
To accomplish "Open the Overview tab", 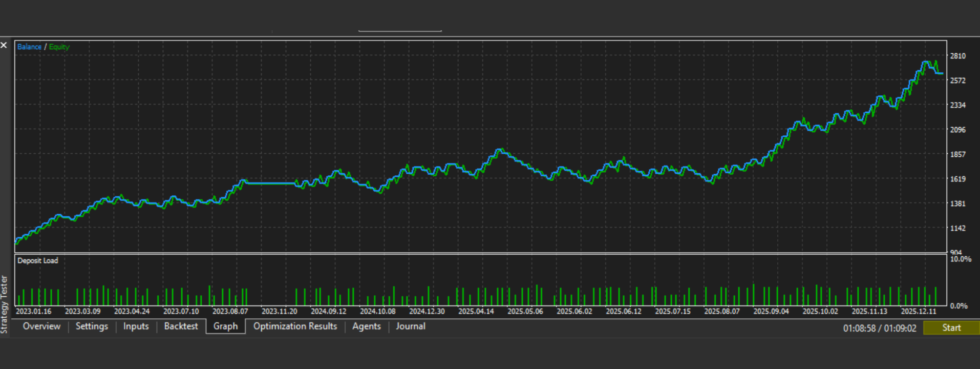I will point(41,326).
